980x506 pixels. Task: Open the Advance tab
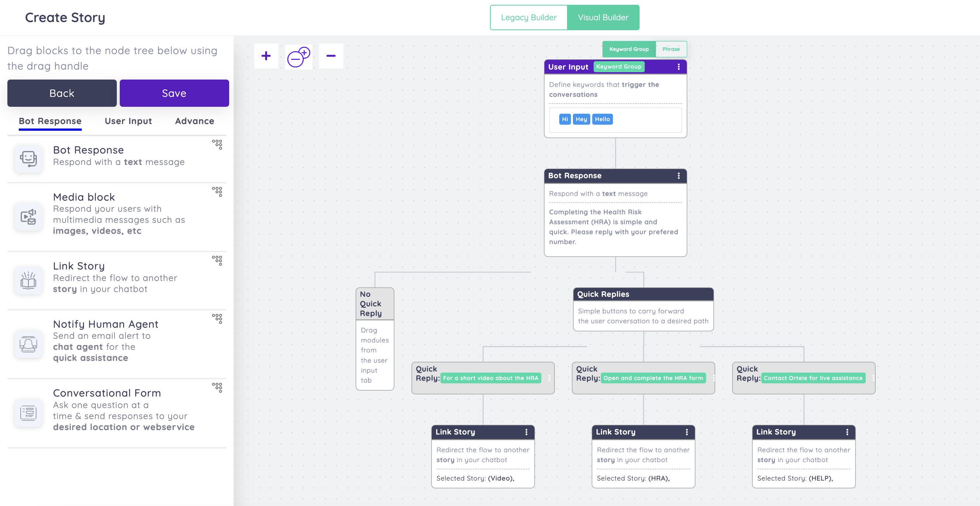(x=195, y=121)
